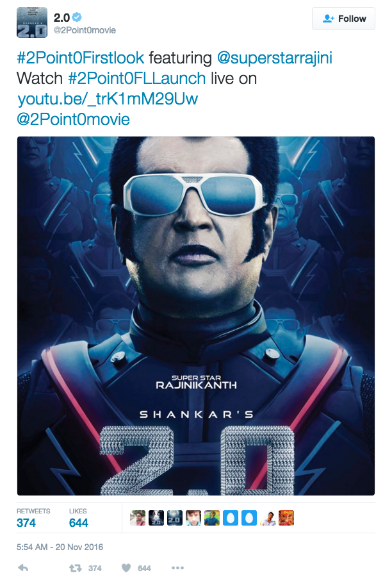Click the retweet icon below the tweet
Viewport: 392px width, 582px height.
click(x=76, y=568)
